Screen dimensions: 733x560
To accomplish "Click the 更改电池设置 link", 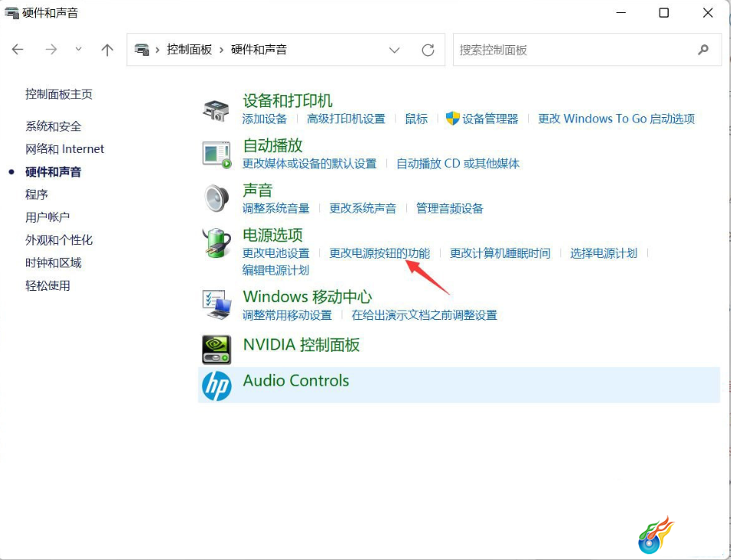I will [x=275, y=253].
